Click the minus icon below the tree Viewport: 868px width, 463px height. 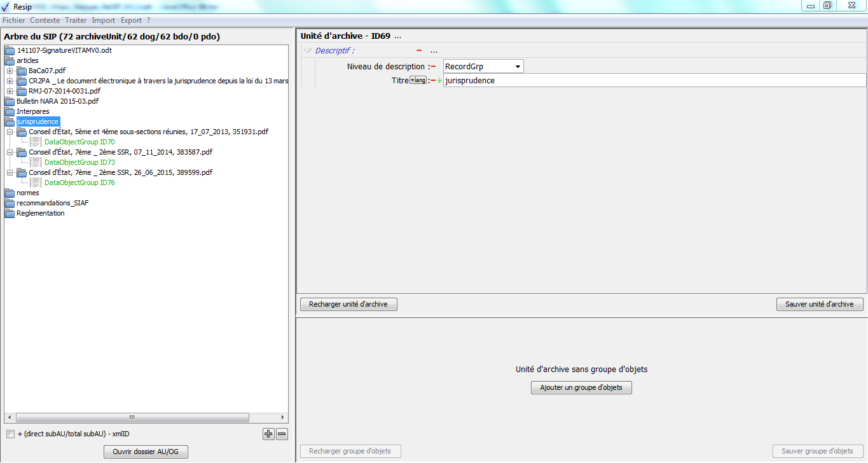tap(282, 434)
